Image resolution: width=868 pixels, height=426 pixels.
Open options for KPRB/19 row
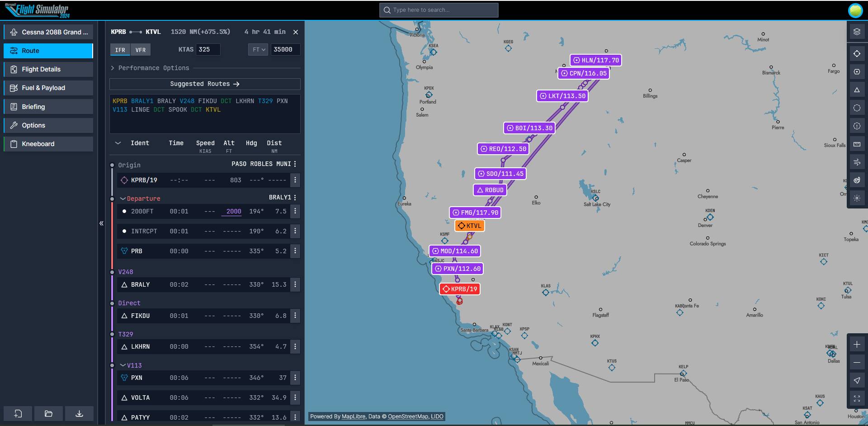coord(295,180)
